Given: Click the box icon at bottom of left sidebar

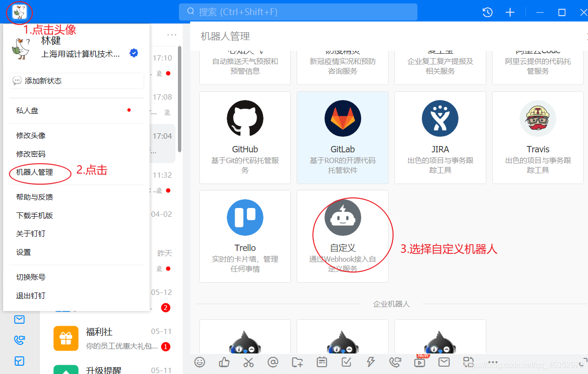Looking at the screenshot, I should [x=20, y=361].
